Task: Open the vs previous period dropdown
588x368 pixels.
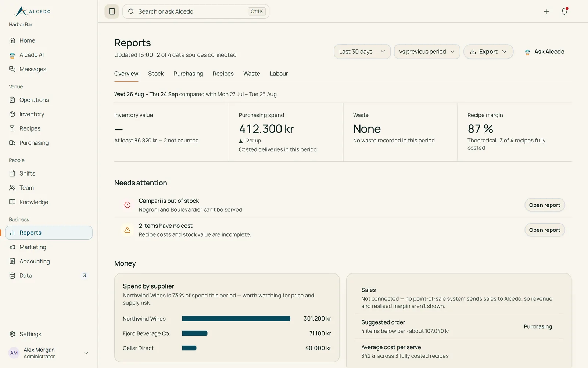Action: coord(427,52)
